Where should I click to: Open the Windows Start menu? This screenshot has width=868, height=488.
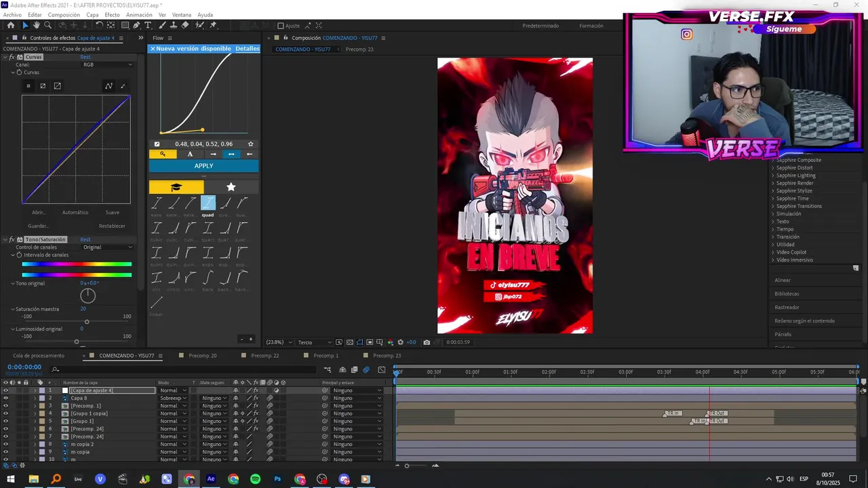click(11, 479)
